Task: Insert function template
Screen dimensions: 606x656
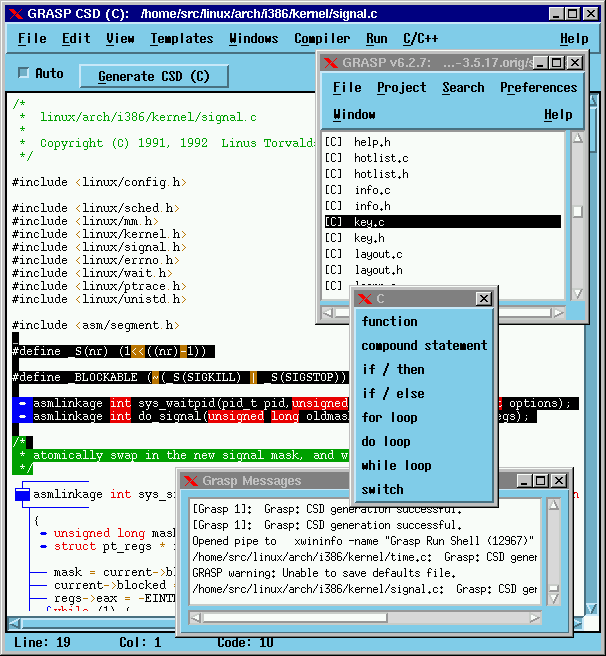Action: (x=389, y=321)
